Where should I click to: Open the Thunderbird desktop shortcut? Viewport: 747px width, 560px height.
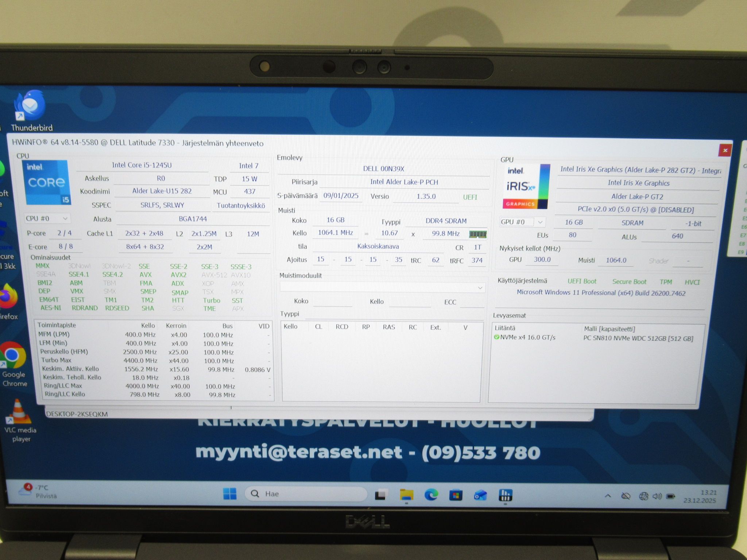pyautogui.click(x=31, y=111)
